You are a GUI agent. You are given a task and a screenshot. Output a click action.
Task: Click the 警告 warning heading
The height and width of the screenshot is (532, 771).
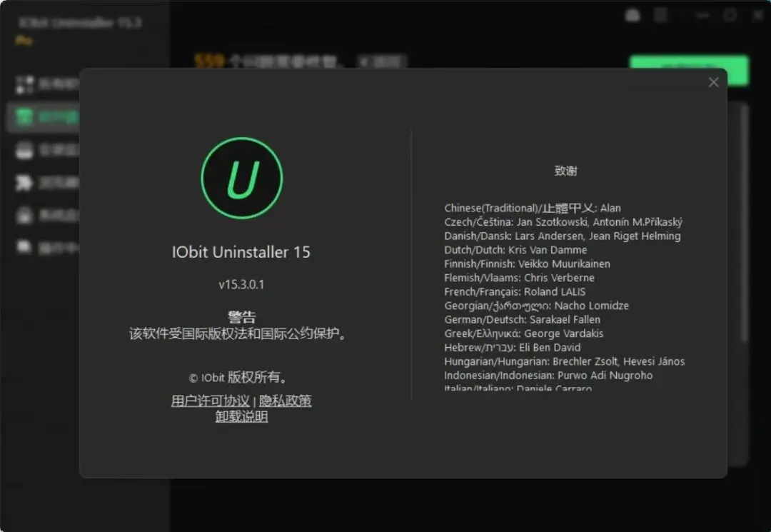tap(241, 316)
